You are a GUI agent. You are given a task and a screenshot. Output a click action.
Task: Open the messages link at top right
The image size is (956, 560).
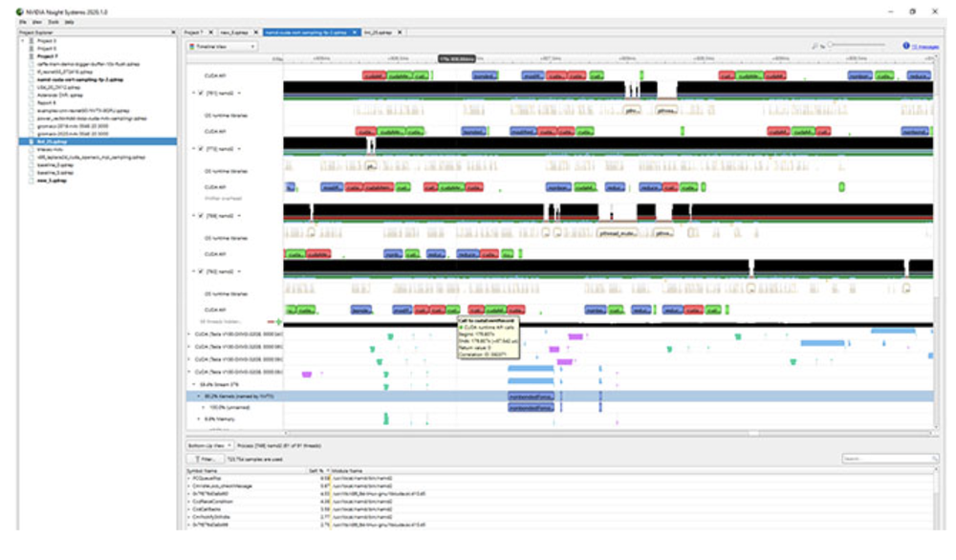tap(924, 46)
